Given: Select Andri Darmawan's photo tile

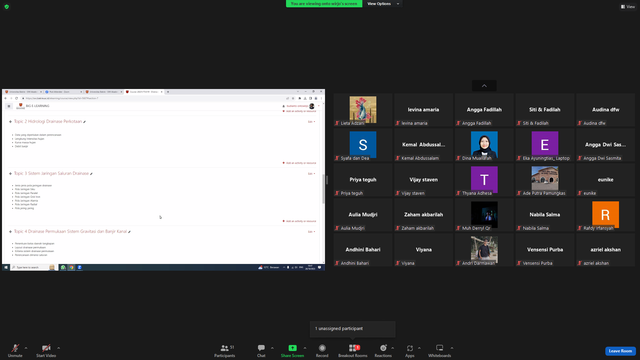Looking at the screenshot, I should coord(484,249).
